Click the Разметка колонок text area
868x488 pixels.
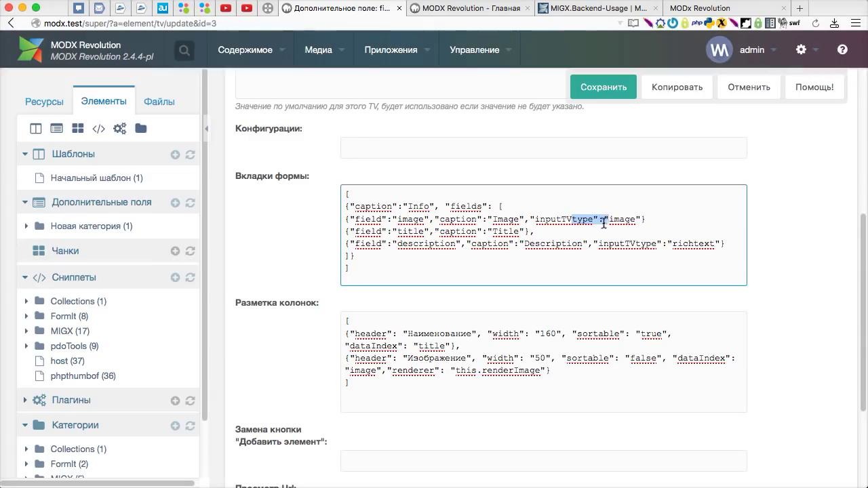click(544, 362)
